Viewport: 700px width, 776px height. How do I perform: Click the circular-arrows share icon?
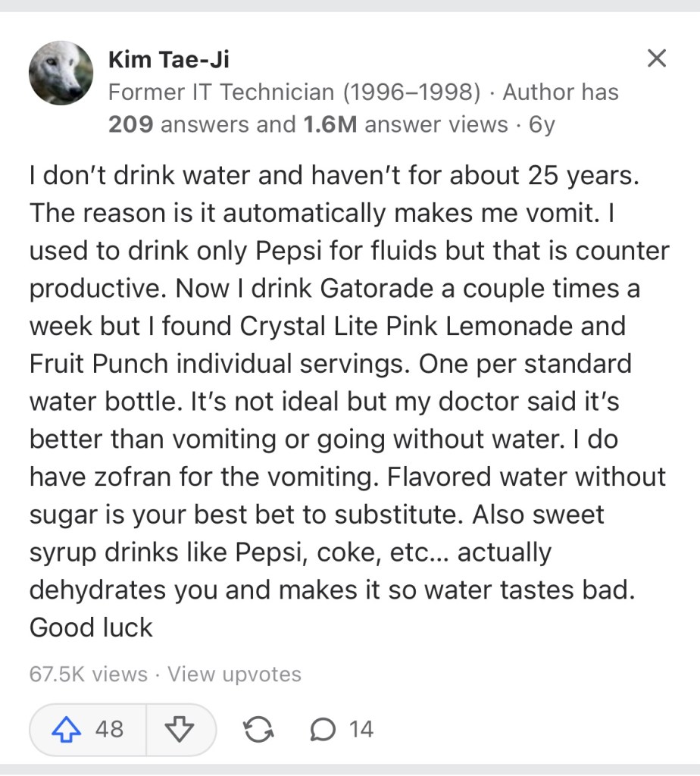[x=259, y=730]
